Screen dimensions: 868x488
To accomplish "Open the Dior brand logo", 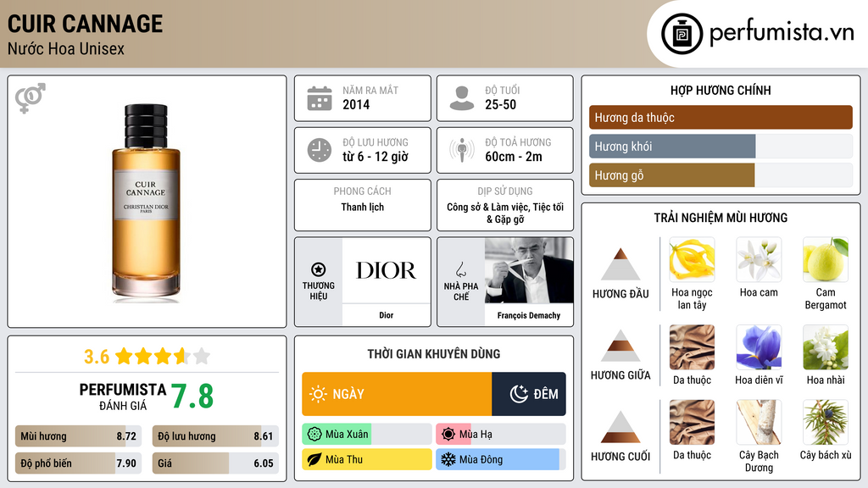I will tap(386, 271).
